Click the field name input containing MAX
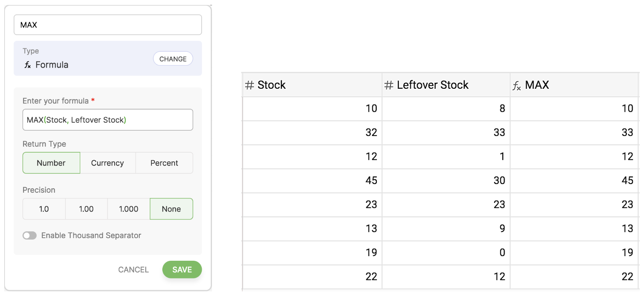Screen dimensions: 644x297 pyautogui.click(x=108, y=25)
